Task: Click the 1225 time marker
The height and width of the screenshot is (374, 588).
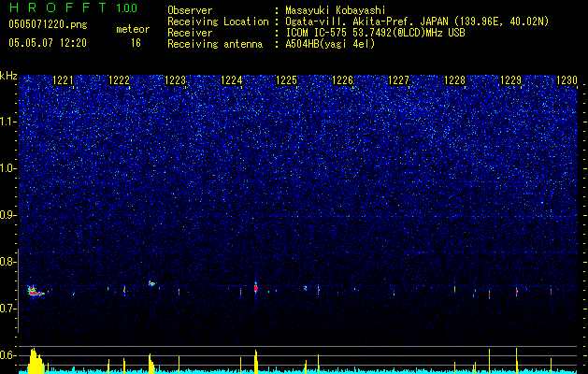Action: click(x=286, y=79)
